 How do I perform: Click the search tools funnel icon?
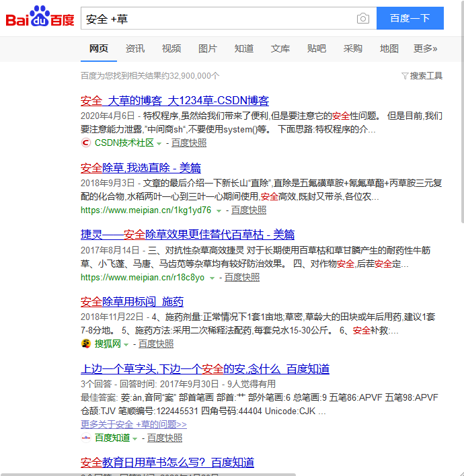405,76
